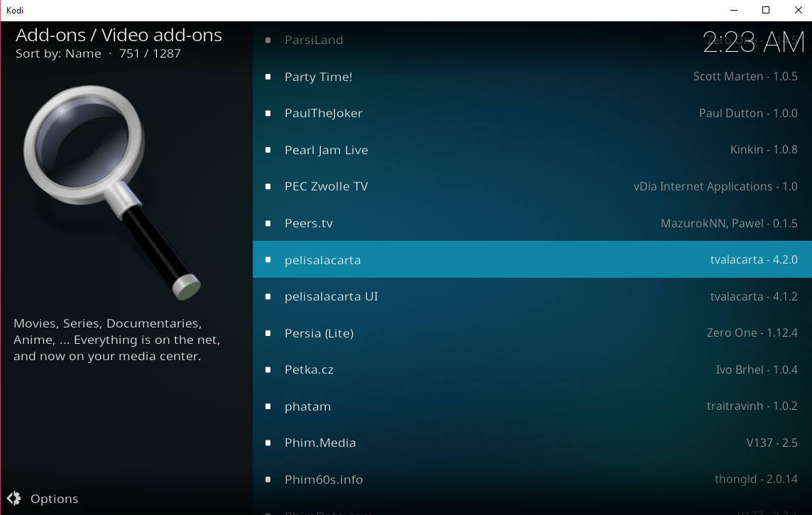The height and width of the screenshot is (515, 812).
Task: Click the magnifying glass add-on thumbnail
Action: click(x=112, y=193)
